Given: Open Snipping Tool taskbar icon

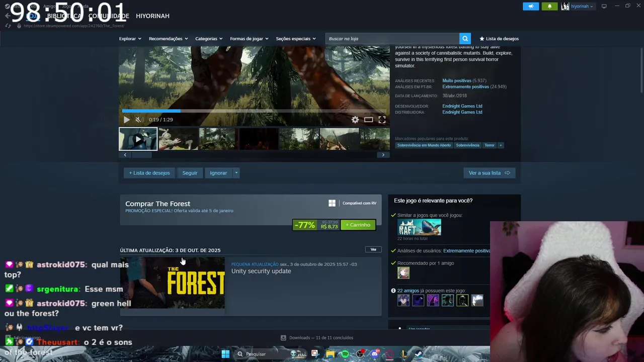Looking at the screenshot, I should (315, 354).
